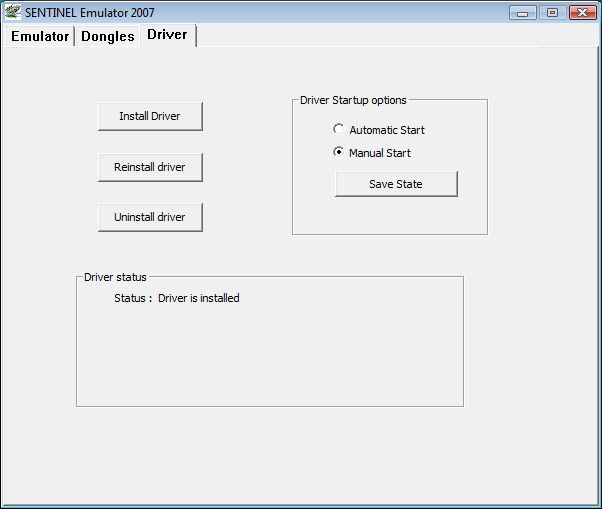602x509 pixels.
Task: Save the driver startup state
Action: pos(396,184)
